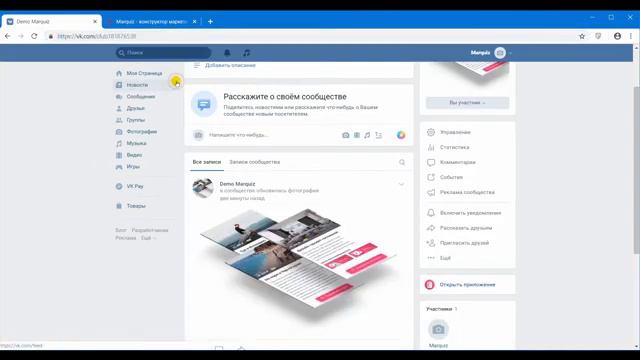Image resolution: width=640 pixels, height=360 pixels.
Task: Click the page vertical scrollbar
Action: coord(637,170)
